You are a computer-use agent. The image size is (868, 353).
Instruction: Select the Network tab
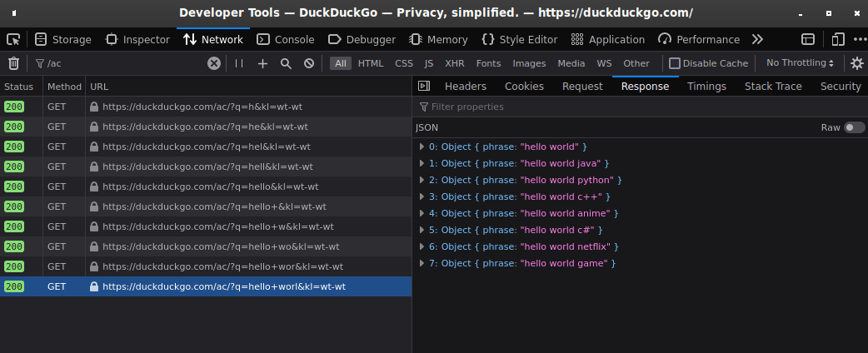tap(213, 39)
